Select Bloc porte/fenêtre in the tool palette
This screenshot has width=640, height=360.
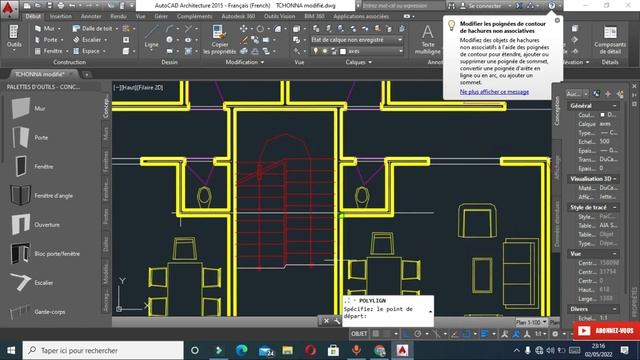click(45, 253)
